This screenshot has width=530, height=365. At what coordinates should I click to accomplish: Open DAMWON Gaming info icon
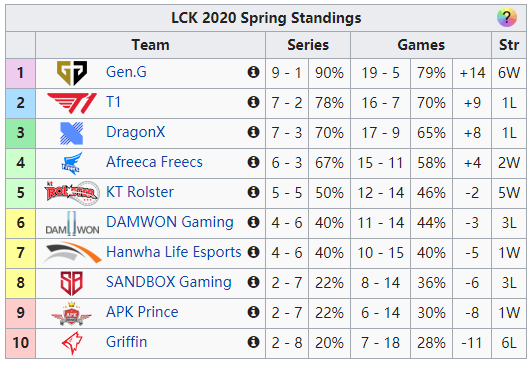pyautogui.click(x=253, y=222)
